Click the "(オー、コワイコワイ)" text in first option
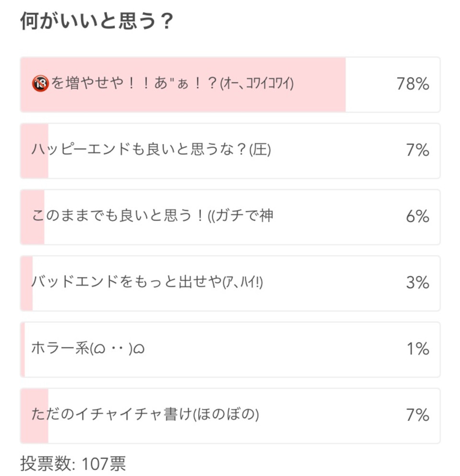Screen dimensions: 460x476 tap(257, 85)
